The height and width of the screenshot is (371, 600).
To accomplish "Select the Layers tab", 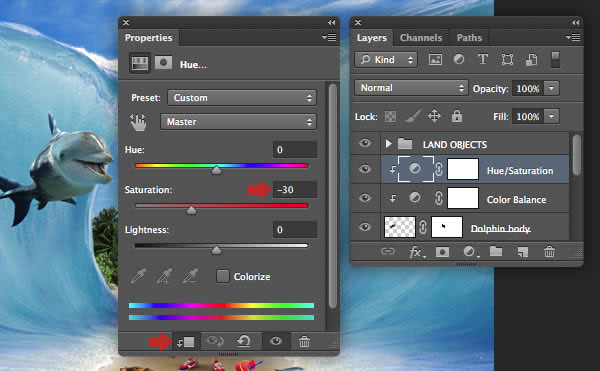I will [372, 37].
